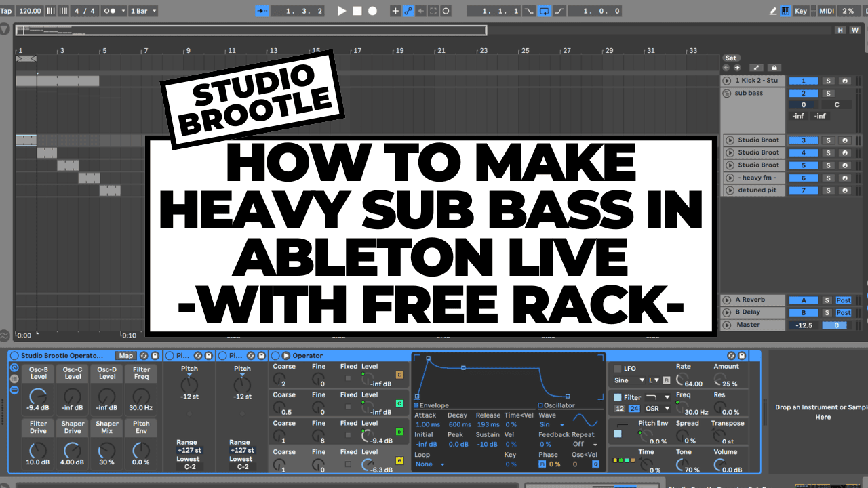
Task: Click the lock envelopes icon
Action: (773, 68)
